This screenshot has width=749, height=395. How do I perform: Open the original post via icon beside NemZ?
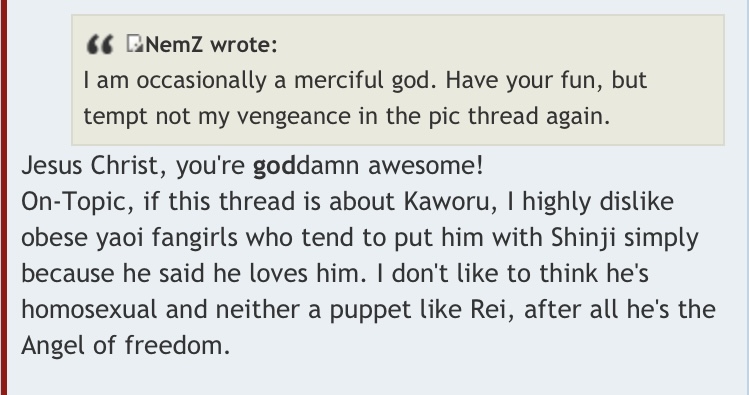[135, 43]
